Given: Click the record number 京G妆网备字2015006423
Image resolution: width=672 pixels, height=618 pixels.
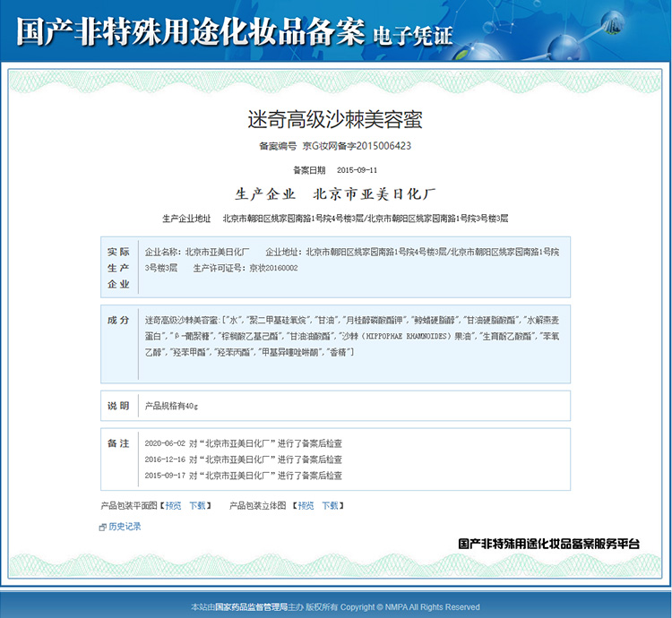Looking at the screenshot, I should (x=357, y=146).
